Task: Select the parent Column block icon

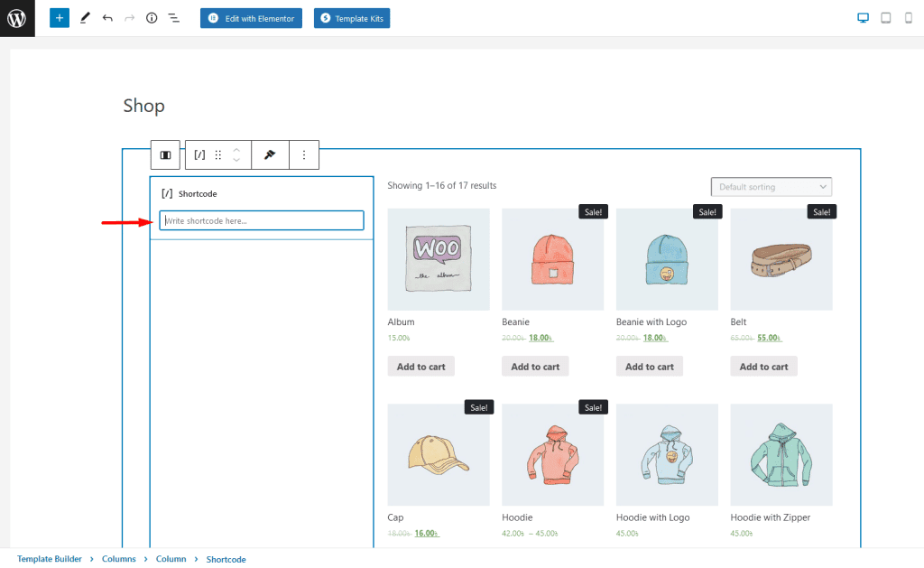Action: coord(165,155)
